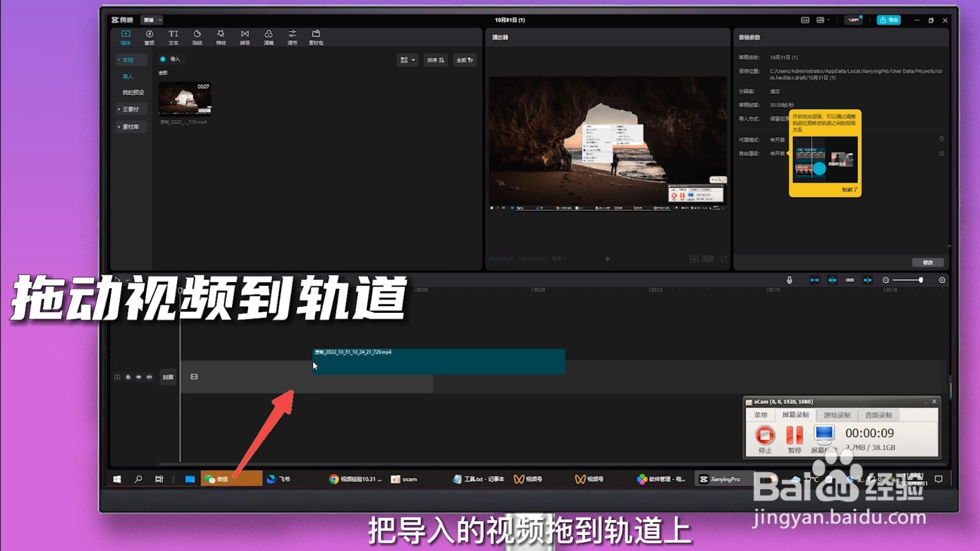
Task: Open the 滤镜 (Filters) panel
Action: pos(268,37)
